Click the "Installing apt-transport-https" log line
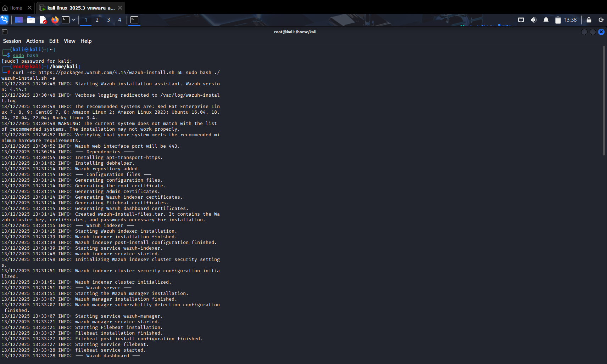The image size is (607, 364). [82, 158]
